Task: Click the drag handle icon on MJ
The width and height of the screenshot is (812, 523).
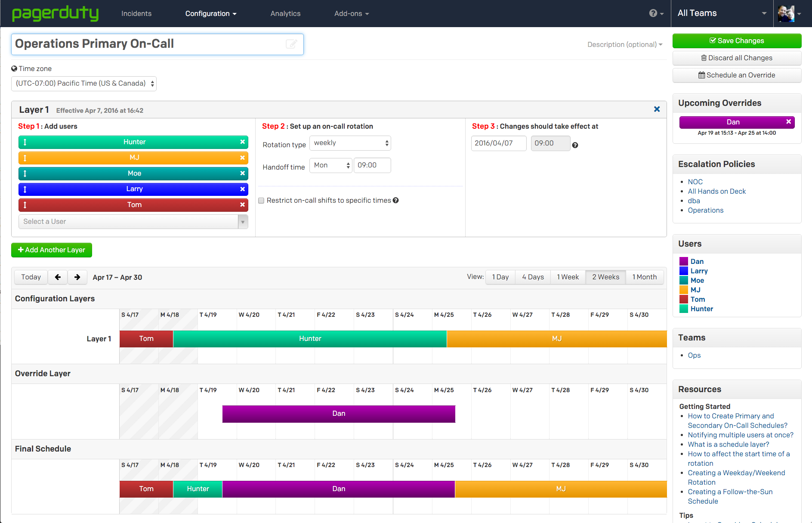Action: pyautogui.click(x=25, y=158)
